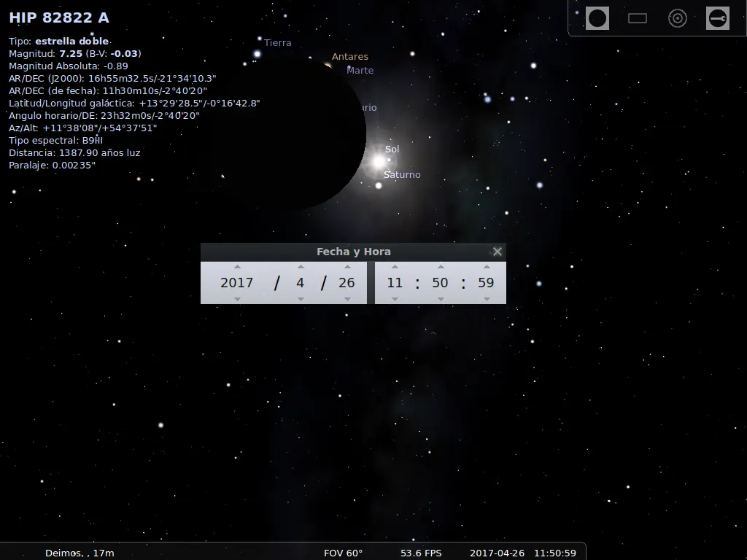Increase the hour 11 with up arrow
This screenshot has width=747, height=560.
click(395, 267)
